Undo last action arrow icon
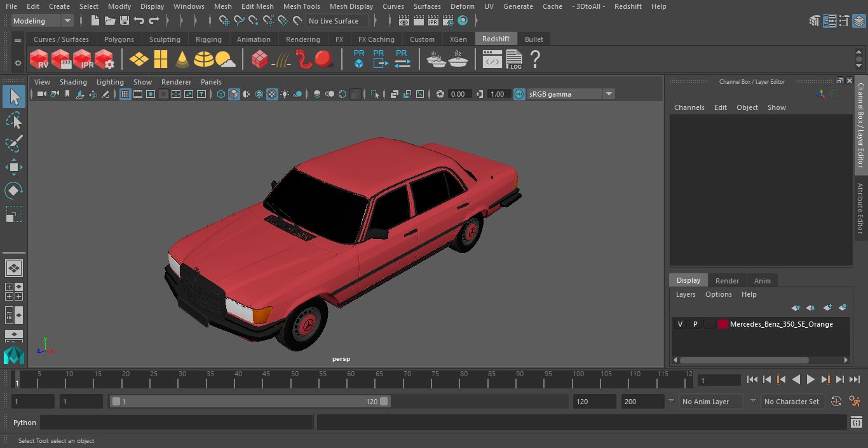 tap(139, 21)
